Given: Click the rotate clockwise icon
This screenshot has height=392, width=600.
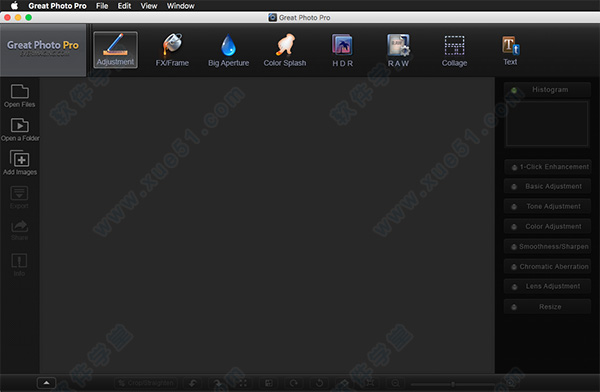Looking at the screenshot, I should point(293,383).
